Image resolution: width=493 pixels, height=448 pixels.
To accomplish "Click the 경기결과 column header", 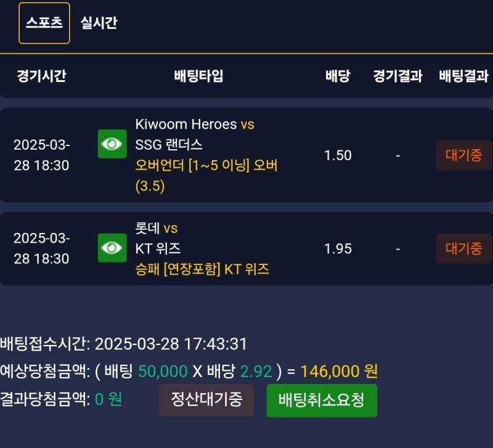I will pos(397,76).
